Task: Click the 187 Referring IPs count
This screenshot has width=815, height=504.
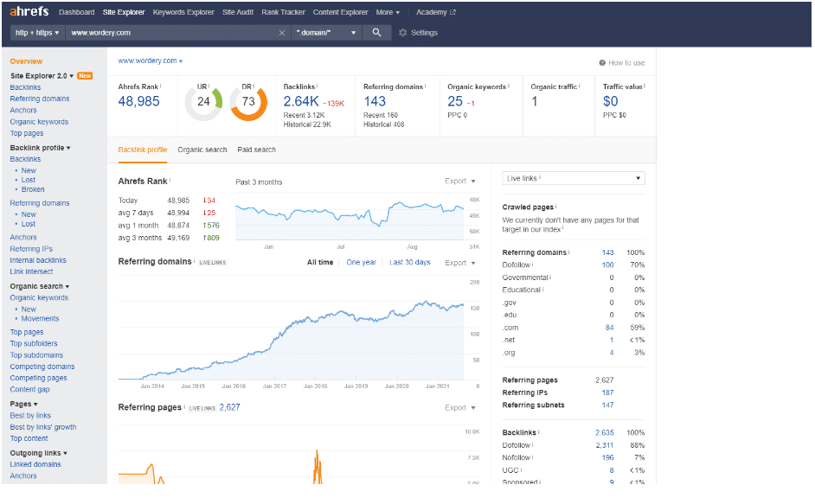Action: [x=607, y=392]
